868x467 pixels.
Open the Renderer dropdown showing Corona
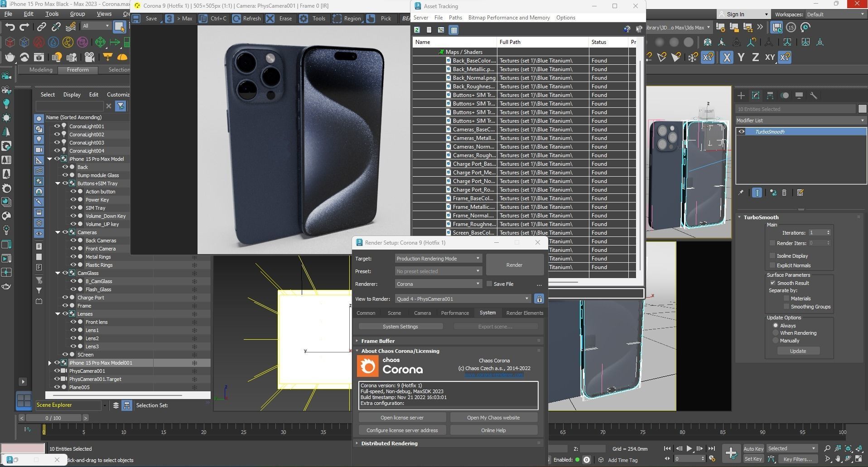(x=438, y=284)
